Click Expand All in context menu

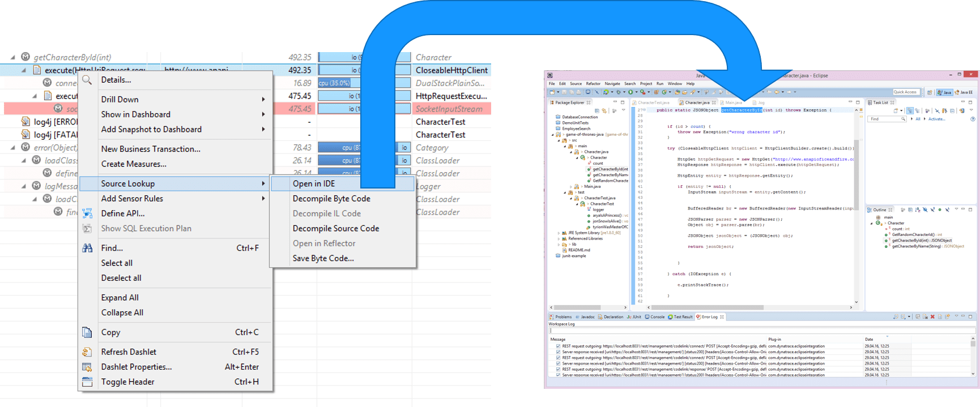120,298
